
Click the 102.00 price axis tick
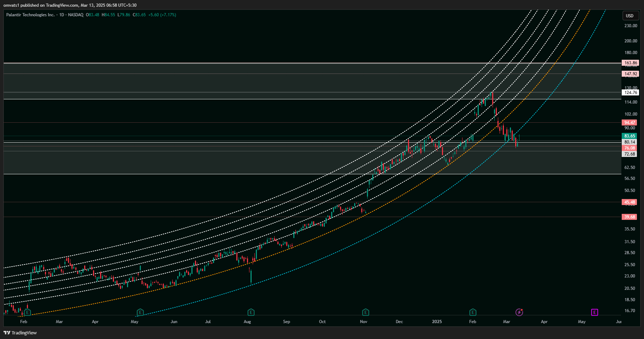tap(631, 114)
